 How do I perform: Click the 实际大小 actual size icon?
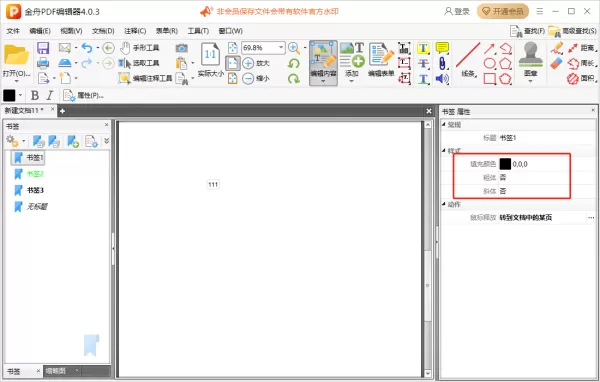point(210,59)
